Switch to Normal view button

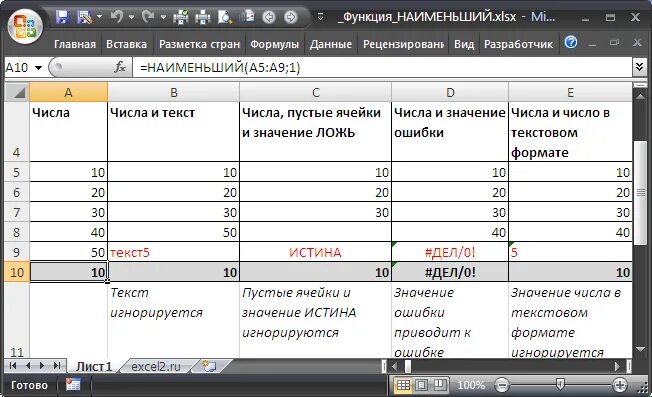click(x=403, y=385)
